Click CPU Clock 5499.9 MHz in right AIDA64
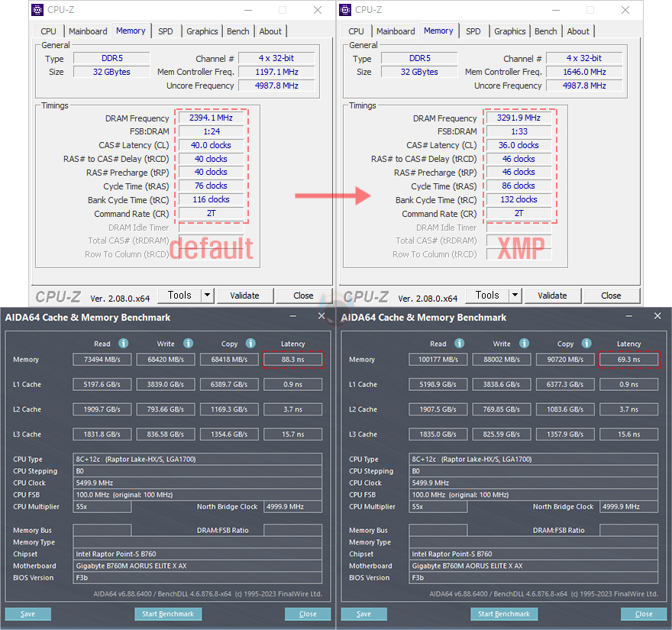This screenshot has width=672, height=630. click(533, 483)
